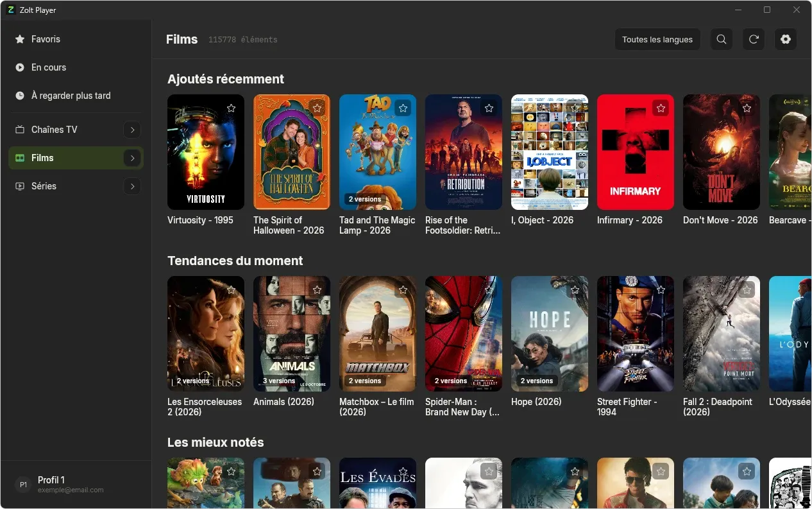
Task: Favorite the Hope poster star
Action: 575,289
